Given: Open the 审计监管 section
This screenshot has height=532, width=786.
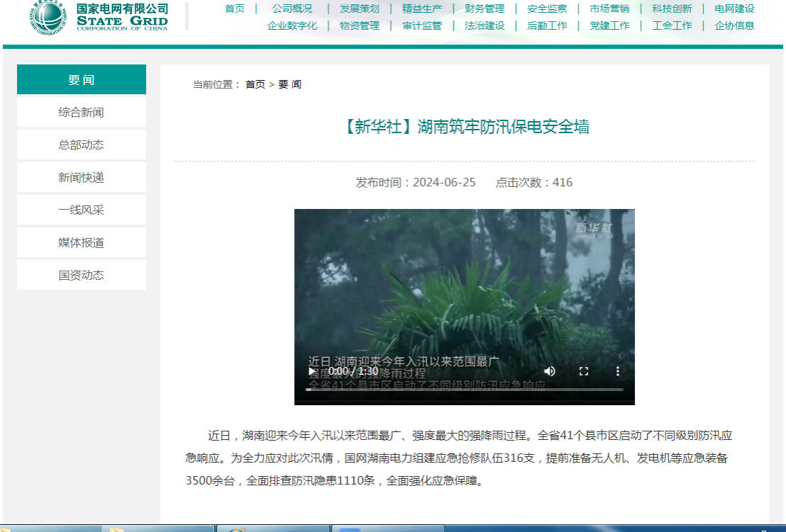Looking at the screenshot, I should 422,26.
